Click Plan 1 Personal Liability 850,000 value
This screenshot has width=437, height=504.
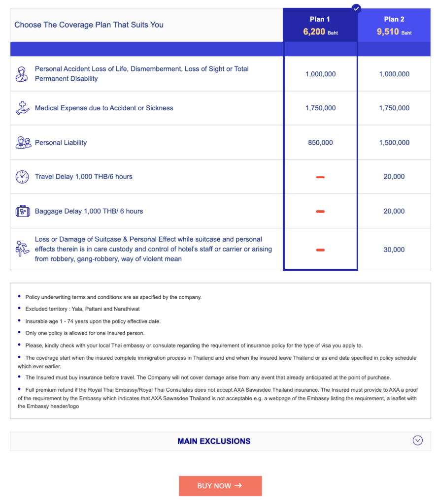(320, 143)
